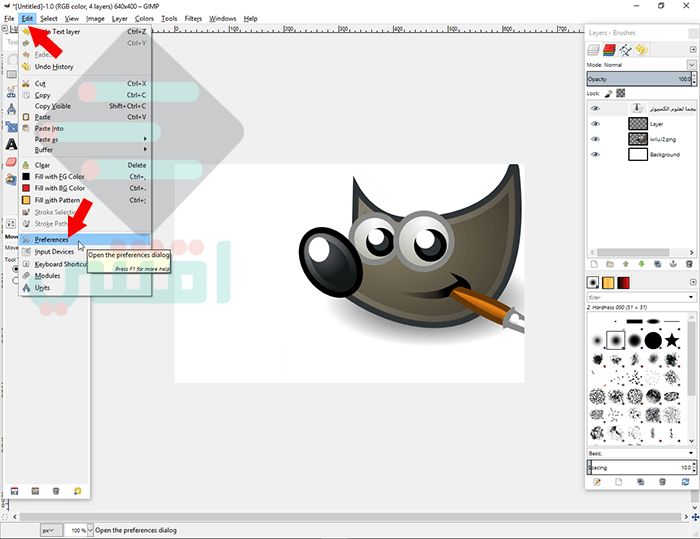The image size is (700, 539).
Task: Select the large hard round brush
Action: click(x=653, y=340)
